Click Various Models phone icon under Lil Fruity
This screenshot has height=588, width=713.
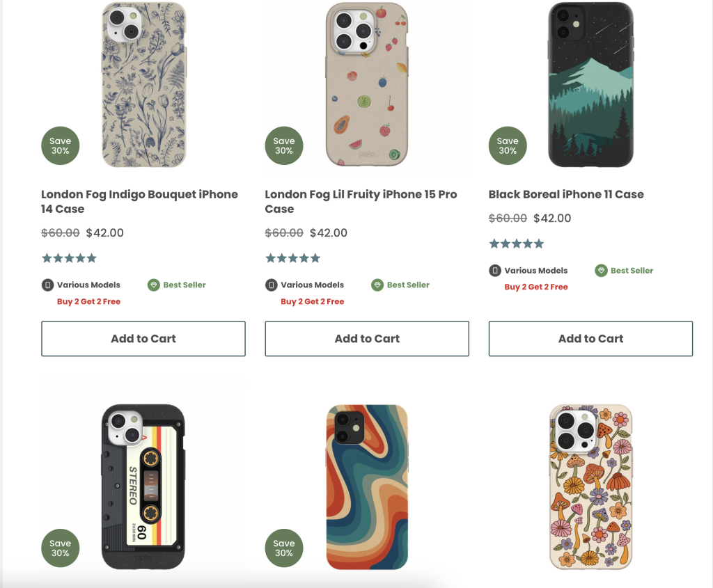[272, 285]
